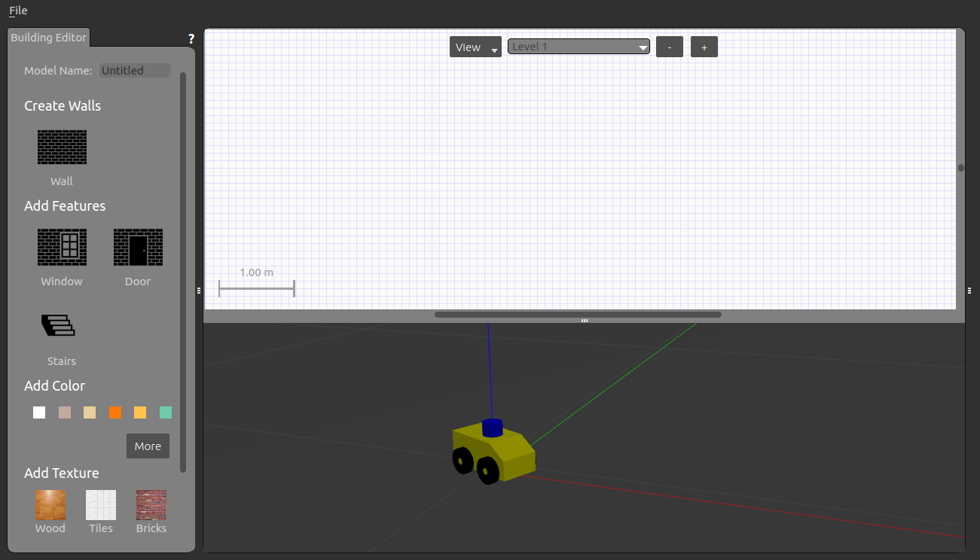
Task: Expand the Level 1 selector
Action: (x=579, y=47)
